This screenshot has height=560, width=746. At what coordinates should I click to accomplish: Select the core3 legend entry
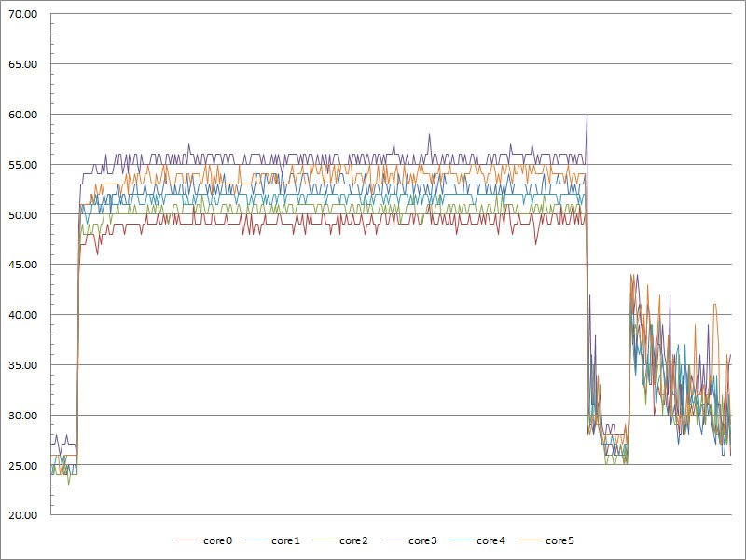[409, 540]
